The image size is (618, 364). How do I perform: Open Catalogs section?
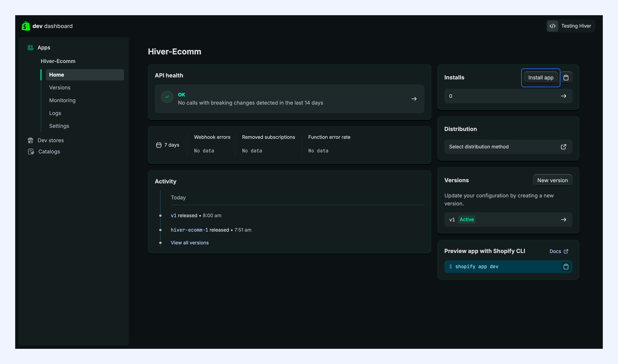coord(49,152)
